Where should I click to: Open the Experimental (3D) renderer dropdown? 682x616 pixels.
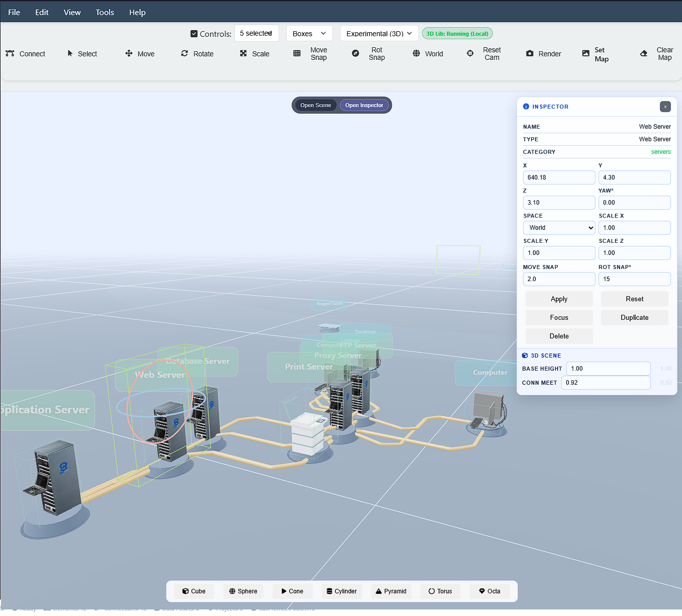tap(379, 33)
